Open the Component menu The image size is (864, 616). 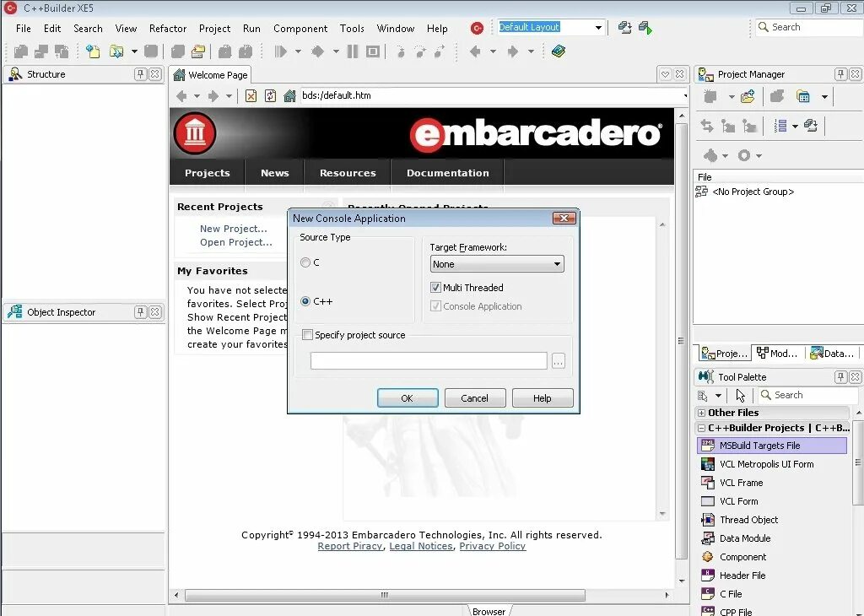tap(300, 29)
